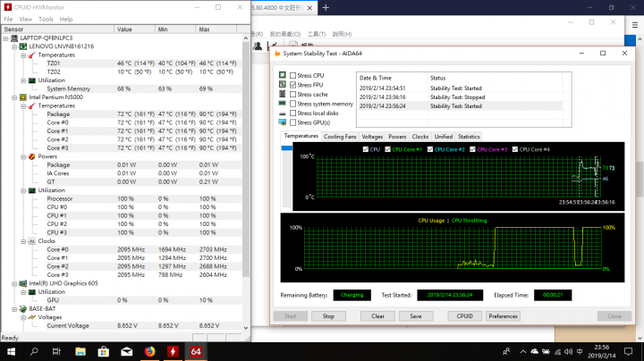644x361 pixels.
Task: Click the People icon on taskbar
Action: 506,351
